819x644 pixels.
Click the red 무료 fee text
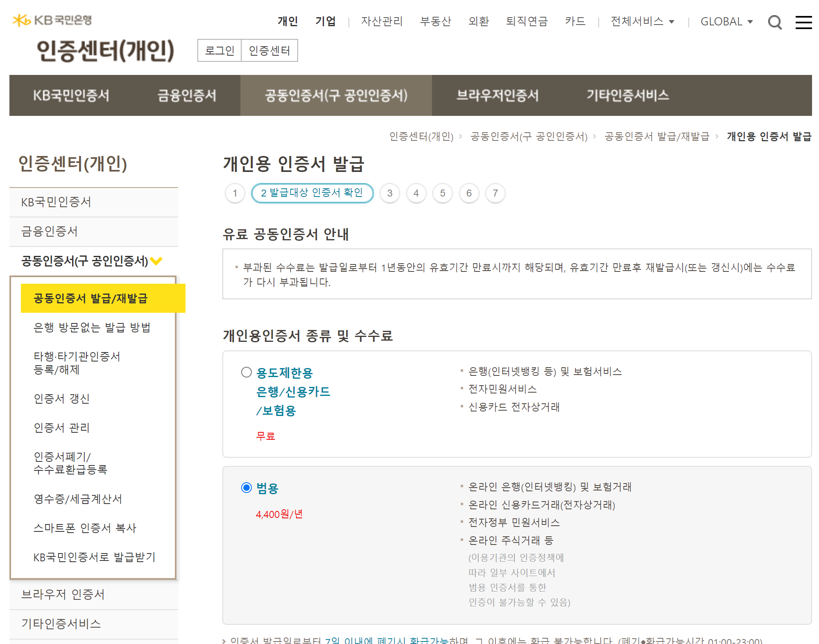pos(266,436)
